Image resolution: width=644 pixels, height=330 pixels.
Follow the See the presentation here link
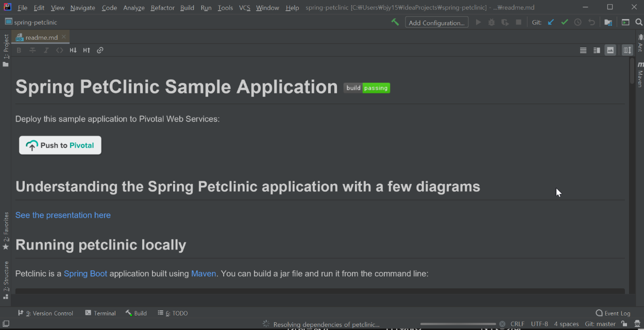coord(63,215)
